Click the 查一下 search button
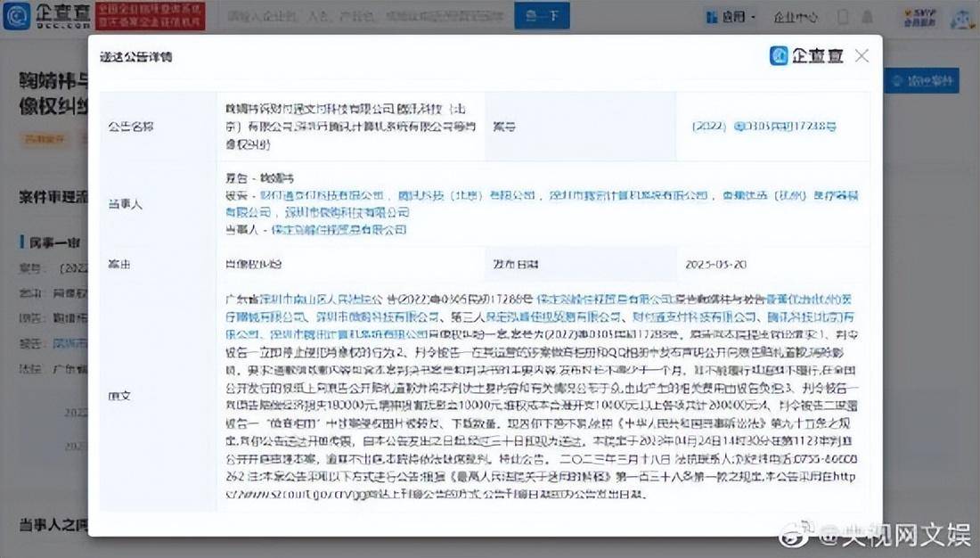 click(542, 16)
